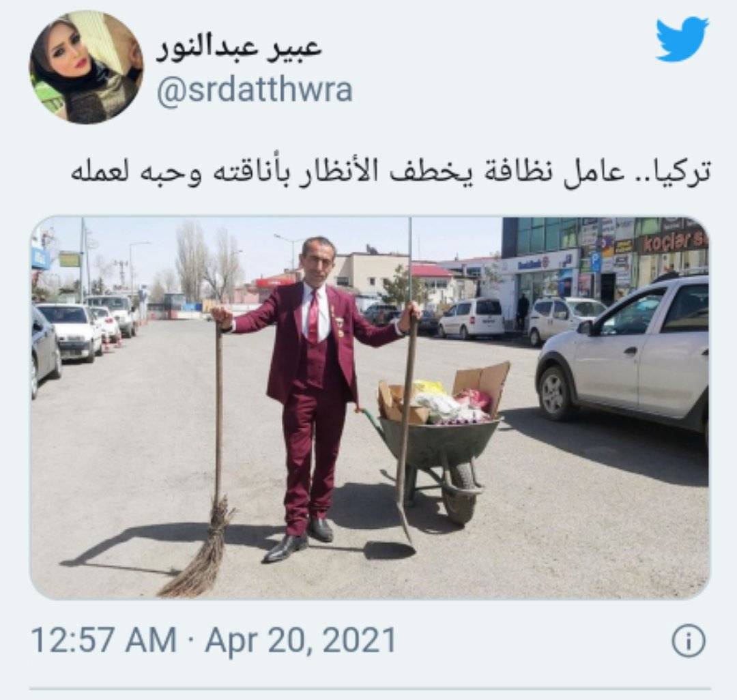
Task: Click the Apr 20, 2021 date
Action: click(301, 641)
